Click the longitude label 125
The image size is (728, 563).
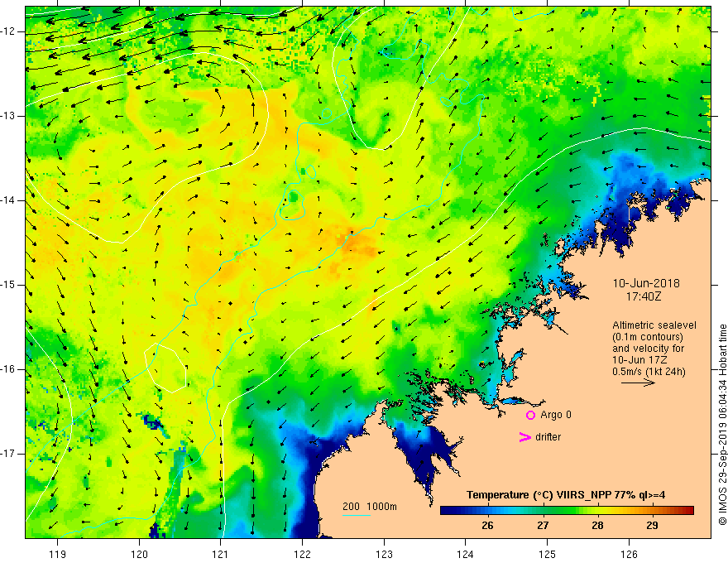point(548,554)
